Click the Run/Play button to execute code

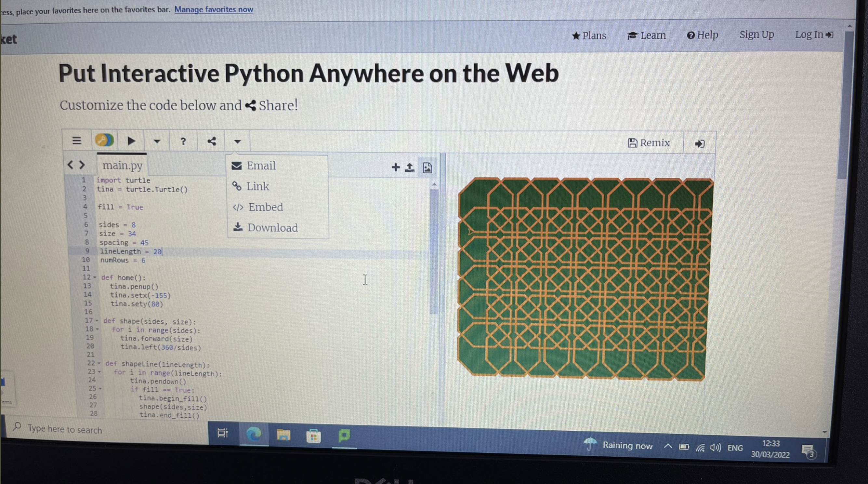pyautogui.click(x=130, y=141)
